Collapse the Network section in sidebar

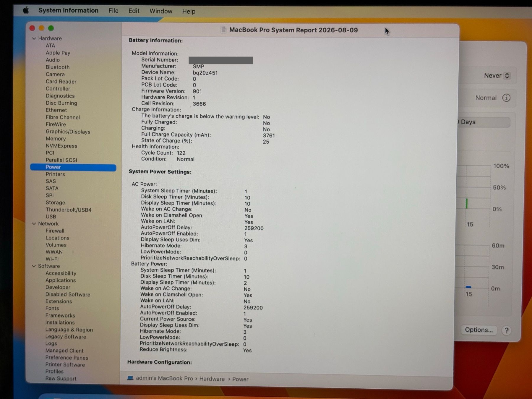tap(34, 224)
